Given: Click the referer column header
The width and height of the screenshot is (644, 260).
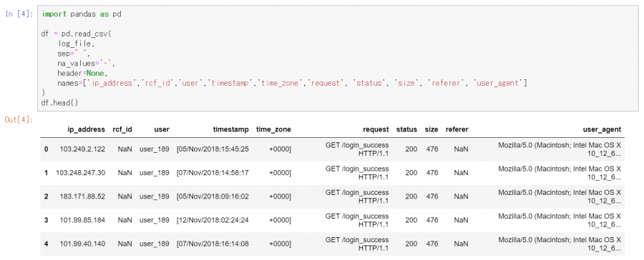Looking at the screenshot, I should click(x=457, y=129).
